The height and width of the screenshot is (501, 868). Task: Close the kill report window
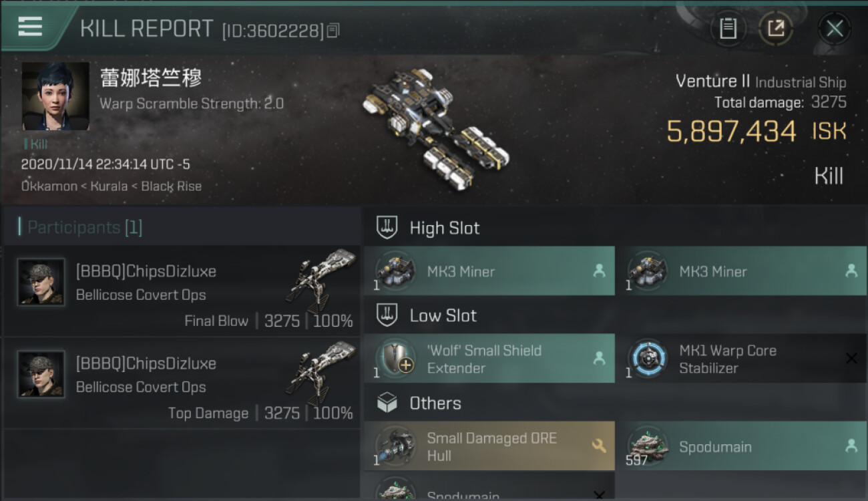pos(834,29)
